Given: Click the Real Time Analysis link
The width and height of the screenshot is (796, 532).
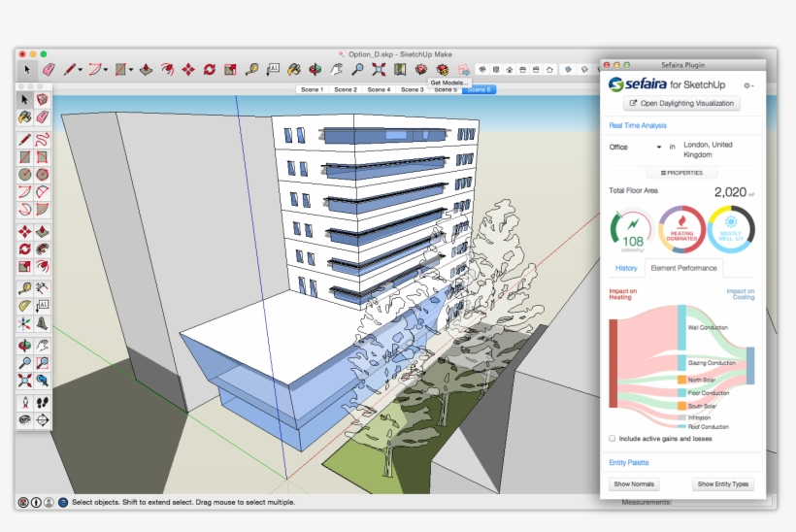Looking at the screenshot, I should click(638, 125).
